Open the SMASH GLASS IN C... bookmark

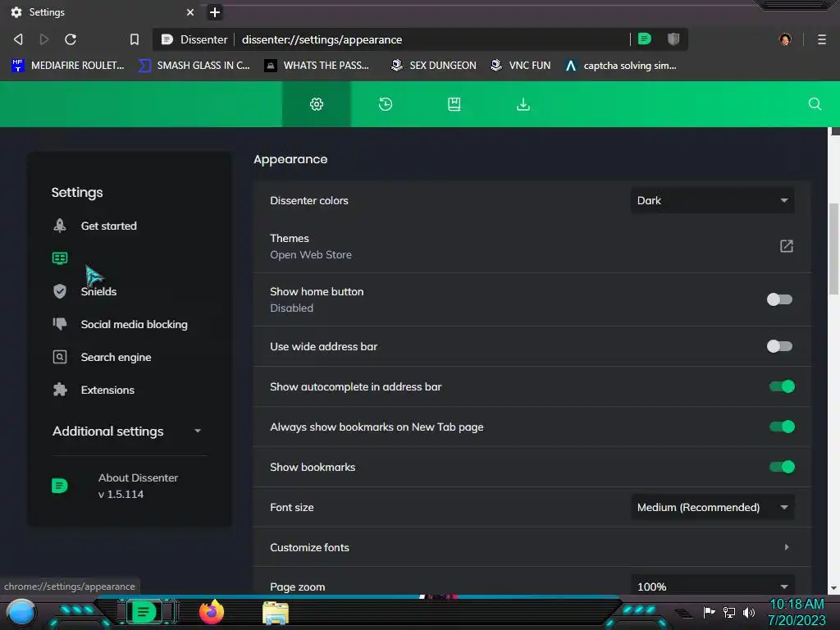click(x=194, y=66)
